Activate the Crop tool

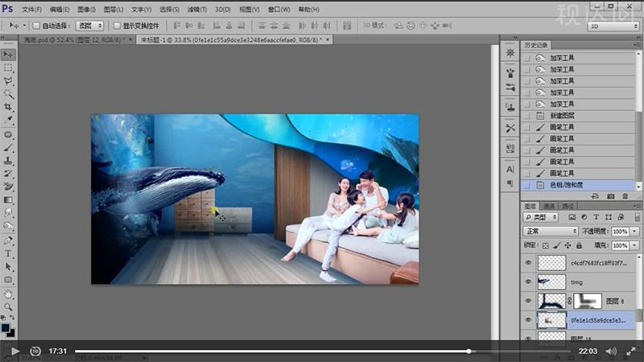pos(8,107)
